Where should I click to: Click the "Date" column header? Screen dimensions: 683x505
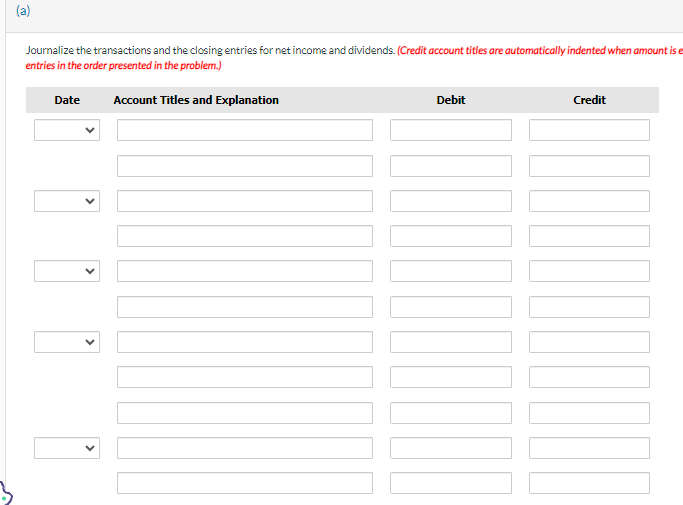click(67, 100)
